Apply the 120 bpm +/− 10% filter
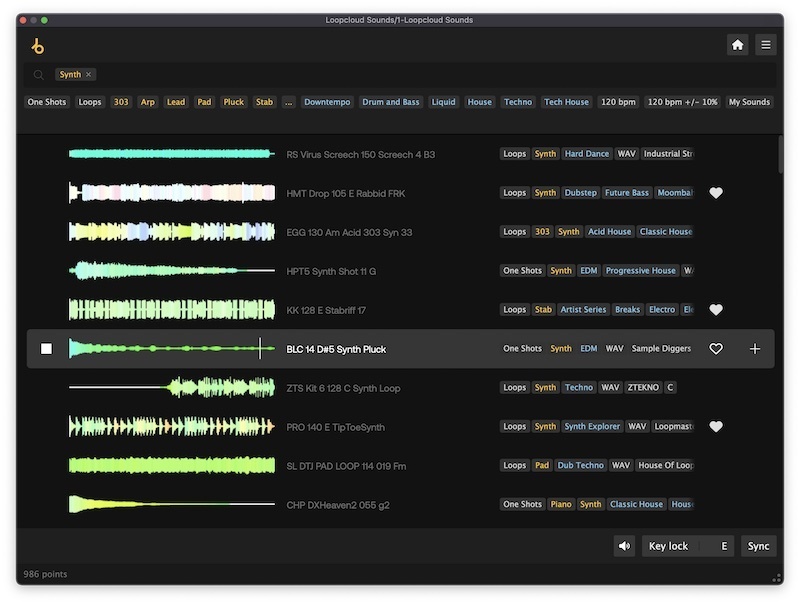 click(x=682, y=102)
